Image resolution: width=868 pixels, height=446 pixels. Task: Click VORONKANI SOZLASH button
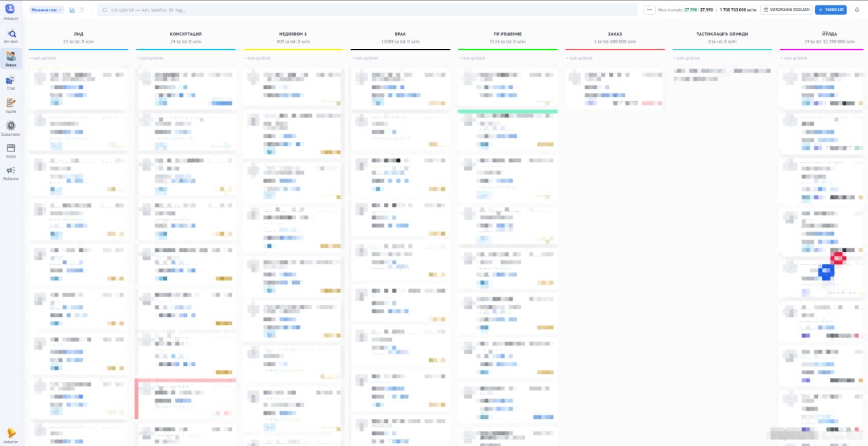pos(786,10)
